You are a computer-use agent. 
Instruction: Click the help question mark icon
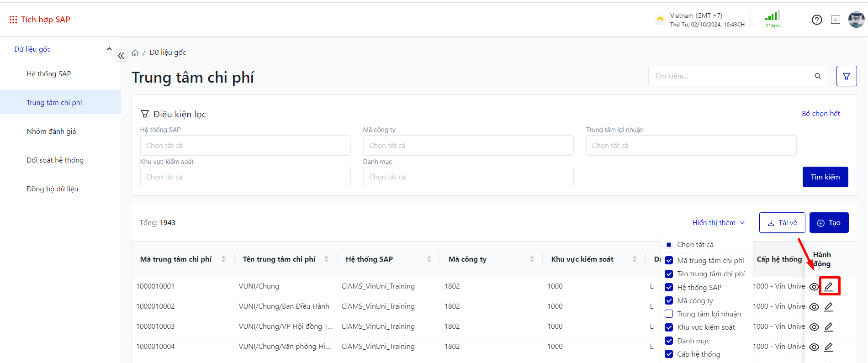pyautogui.click(x=816, y=20)
